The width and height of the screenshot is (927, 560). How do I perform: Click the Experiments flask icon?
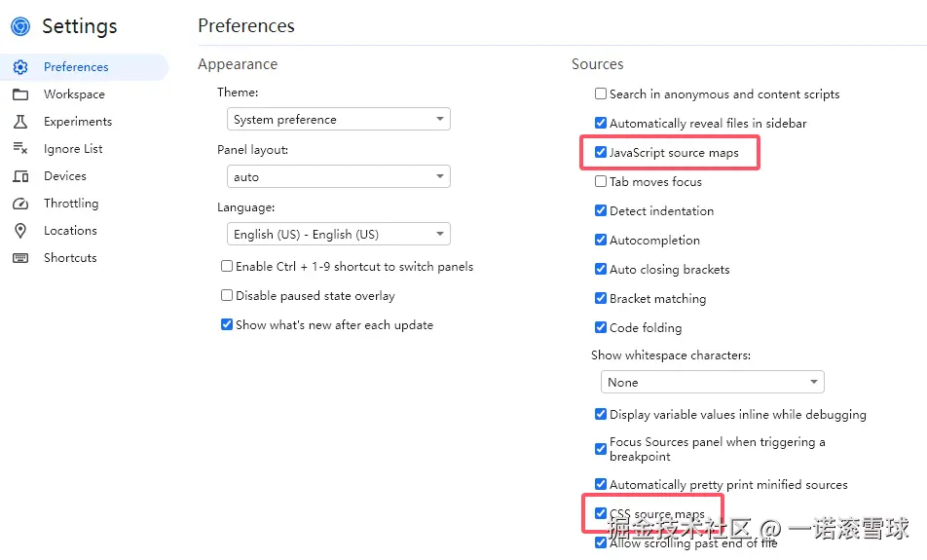pos(20,122)
